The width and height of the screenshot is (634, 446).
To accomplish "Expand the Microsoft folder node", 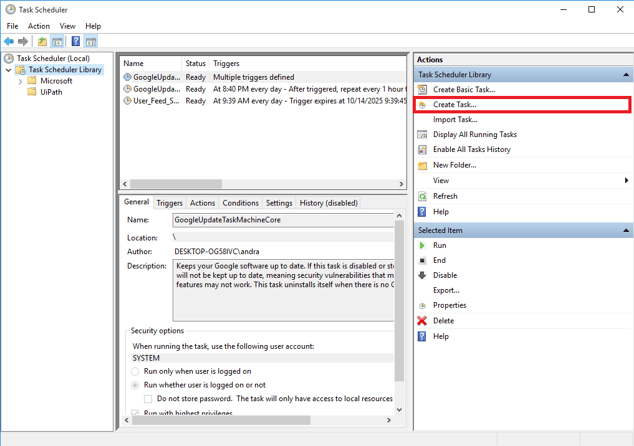I will point(20,81).
